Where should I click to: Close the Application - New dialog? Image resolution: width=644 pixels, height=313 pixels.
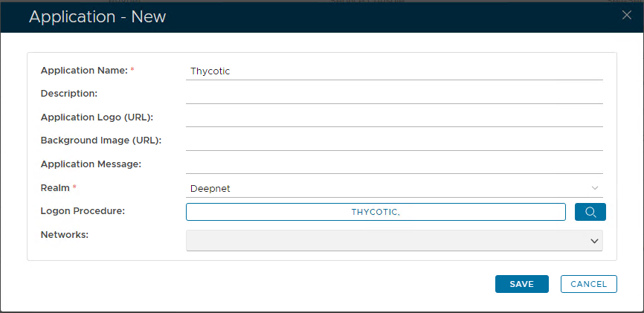click(x=626, y=15)
